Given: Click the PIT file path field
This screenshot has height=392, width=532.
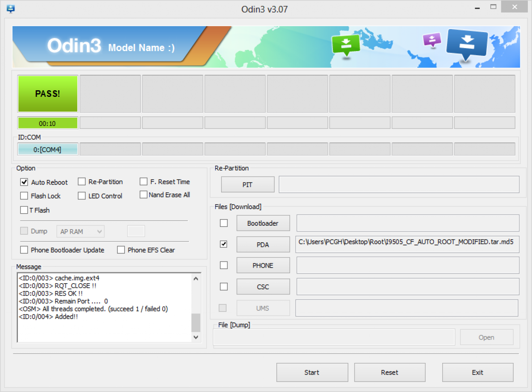Looking at the screenshot, I should point(399,185).
